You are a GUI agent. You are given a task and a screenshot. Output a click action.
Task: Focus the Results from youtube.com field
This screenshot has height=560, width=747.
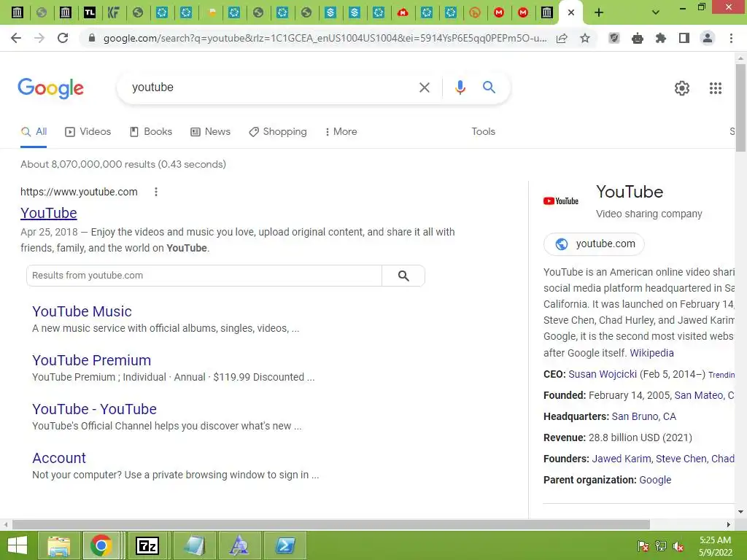coord(204,276)
